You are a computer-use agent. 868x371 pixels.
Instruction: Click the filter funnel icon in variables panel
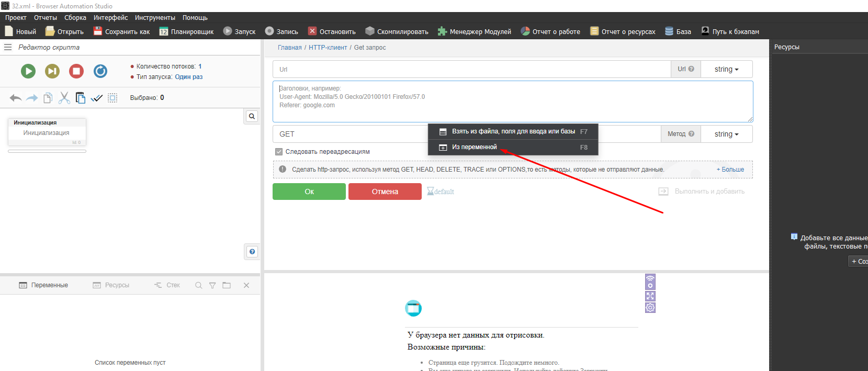coord(212,285)
